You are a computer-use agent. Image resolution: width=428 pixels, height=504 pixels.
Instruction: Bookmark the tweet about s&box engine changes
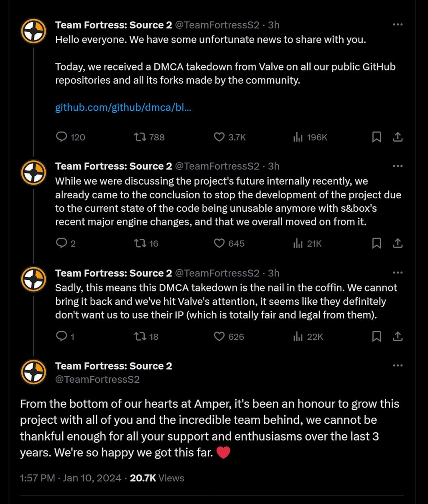(x=376, y=243)
